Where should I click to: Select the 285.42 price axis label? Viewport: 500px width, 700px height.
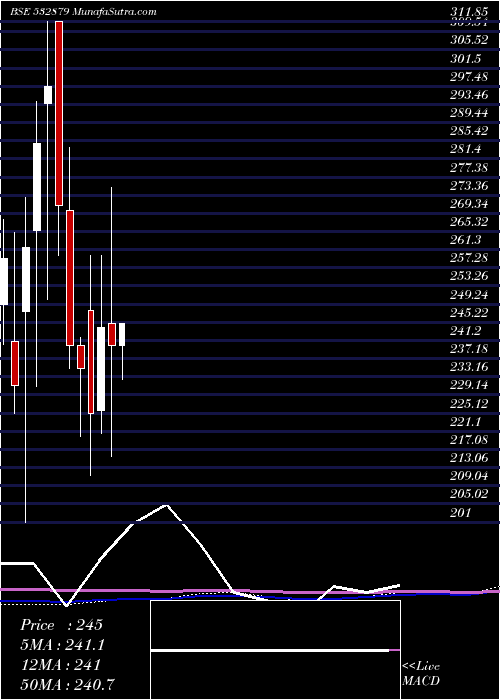pos(468,132)
